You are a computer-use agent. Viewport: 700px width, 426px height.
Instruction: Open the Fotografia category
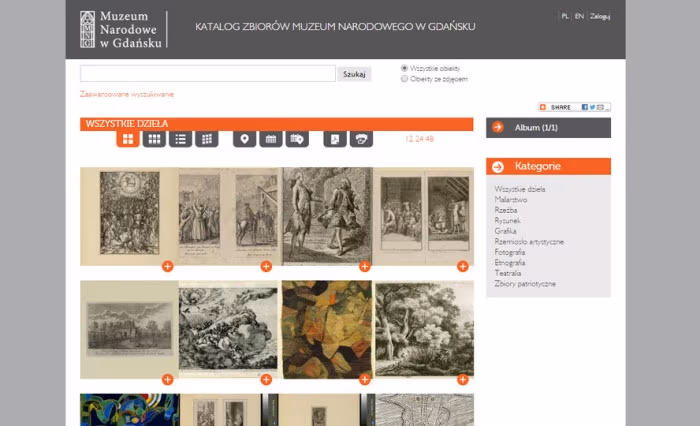(510, 252)
